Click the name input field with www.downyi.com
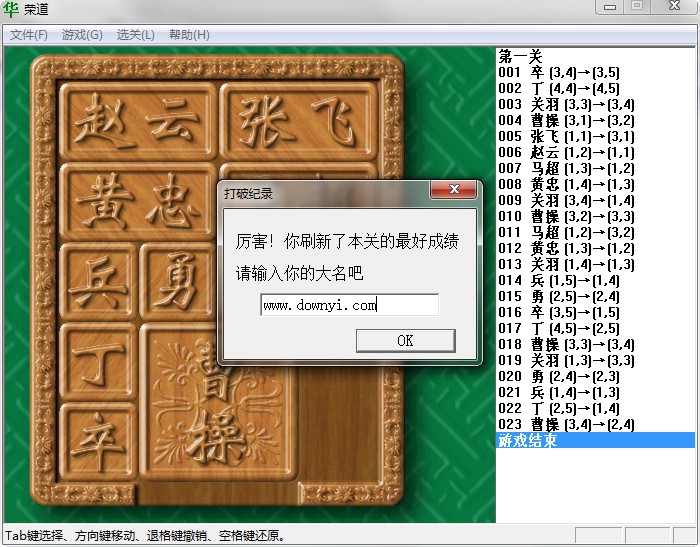This screenshot has width=700, height=547. [x=349, y=305]
